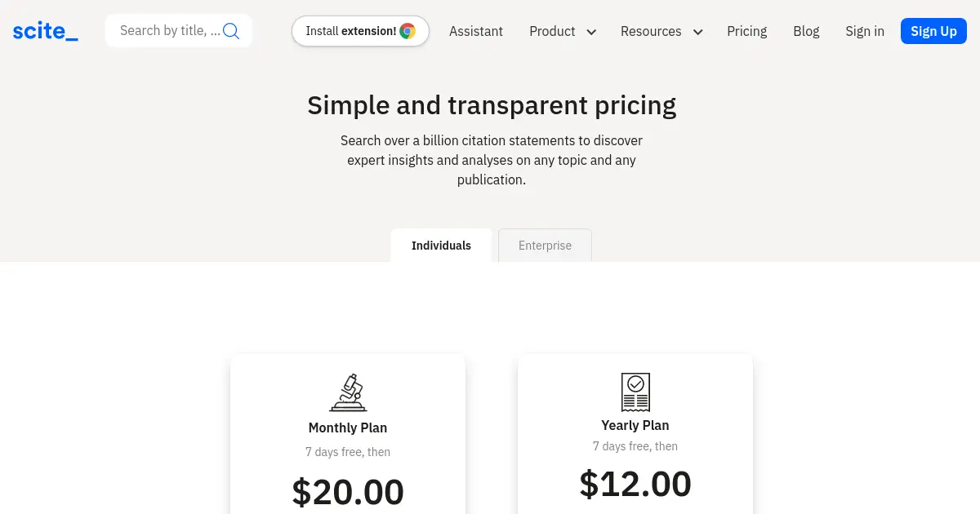Click the chevron next to Product

(x=590, y=32)
